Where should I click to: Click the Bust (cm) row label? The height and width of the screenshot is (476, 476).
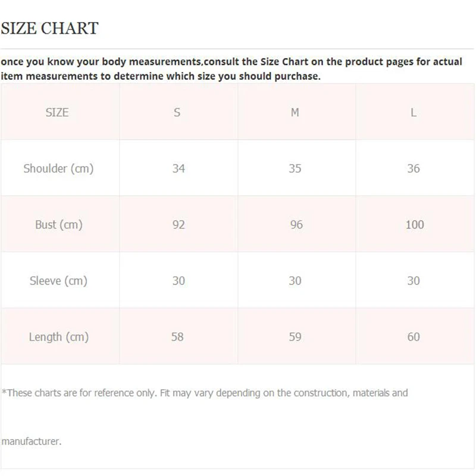point(58,224)
